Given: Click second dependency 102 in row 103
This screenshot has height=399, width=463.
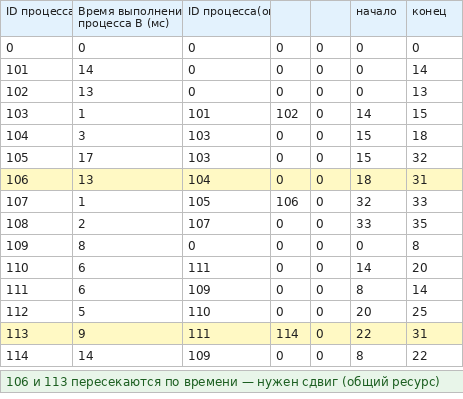Looking at the screenshot, I should click(290, 114).
